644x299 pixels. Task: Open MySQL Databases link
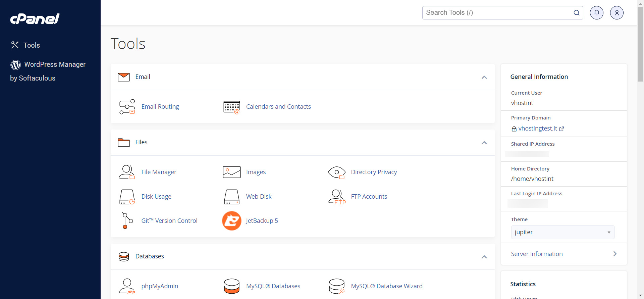[273, 286]
